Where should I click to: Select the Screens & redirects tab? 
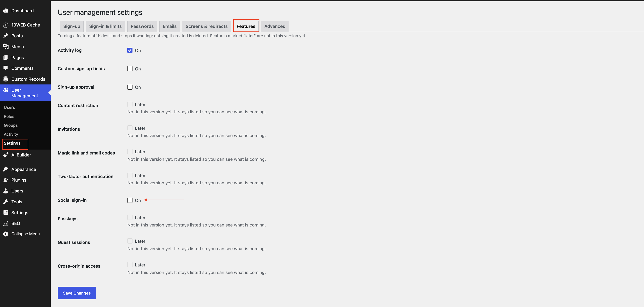click(207, 26)
